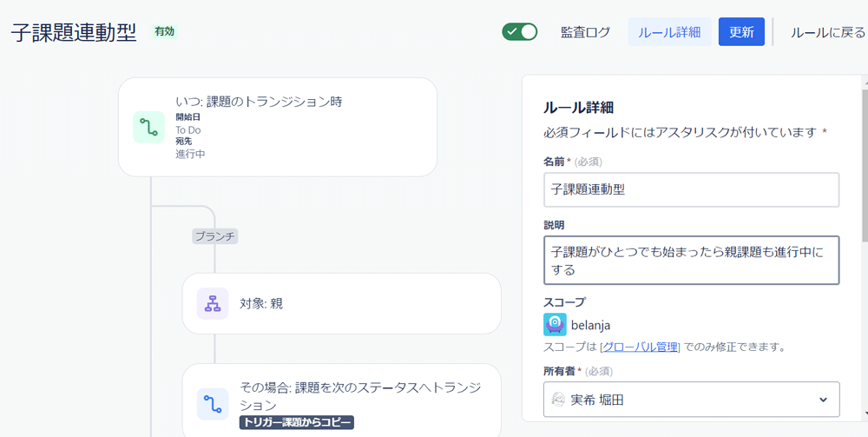This screenshot has height=437, width=868.
Task: Click the スコープ section label
Action: click(565, 301)
